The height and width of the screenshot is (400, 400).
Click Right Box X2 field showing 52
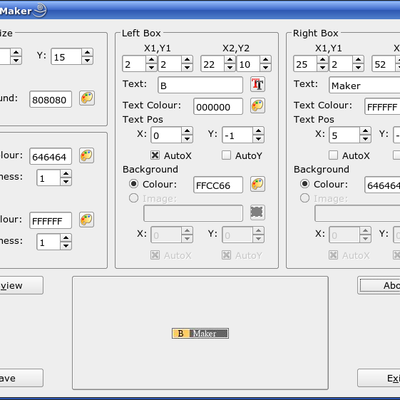click(x=384, y=64)
